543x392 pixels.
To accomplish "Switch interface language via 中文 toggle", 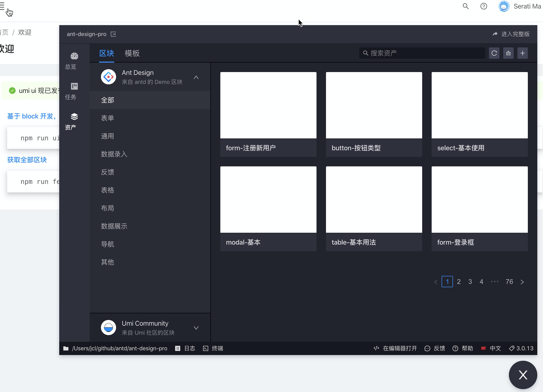I will tap(491, 348).
